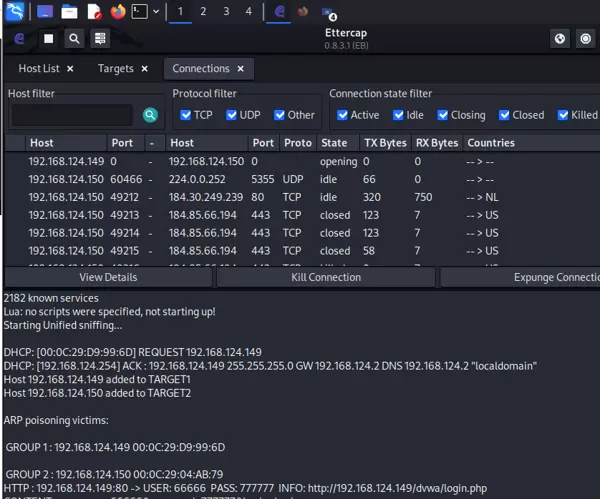This screenshot has height=499, width=600.
Task: Open the MITM globe menu icon
Action: click(x=560, y=39)
